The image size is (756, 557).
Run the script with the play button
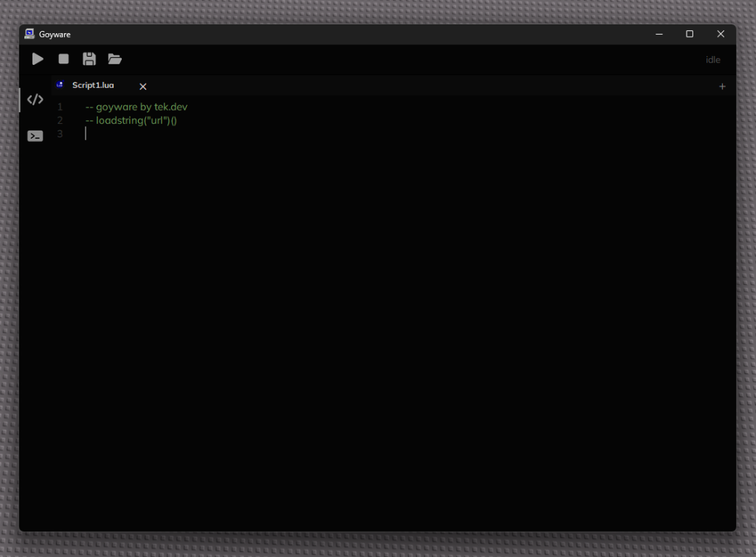[38, 59]
